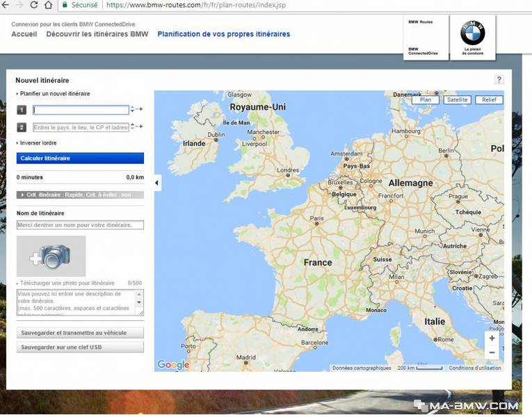Move waypoint 1 down with arrow
Viewport: 532px width, 417px height.
click(x=132, y=111)
